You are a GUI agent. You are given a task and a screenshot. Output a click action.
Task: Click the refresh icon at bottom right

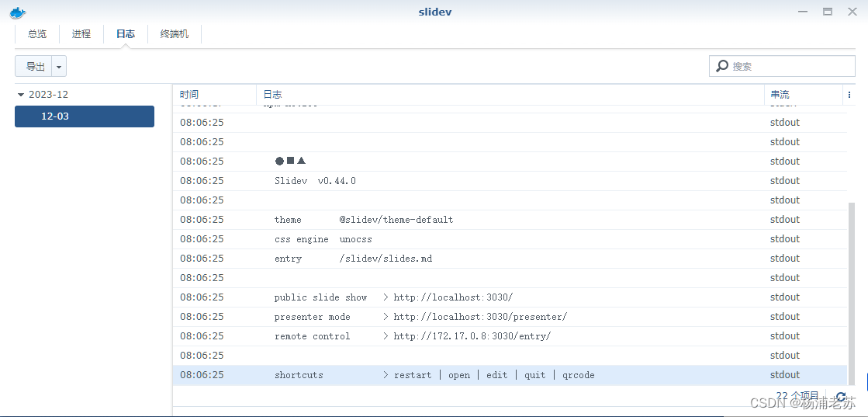841,397
